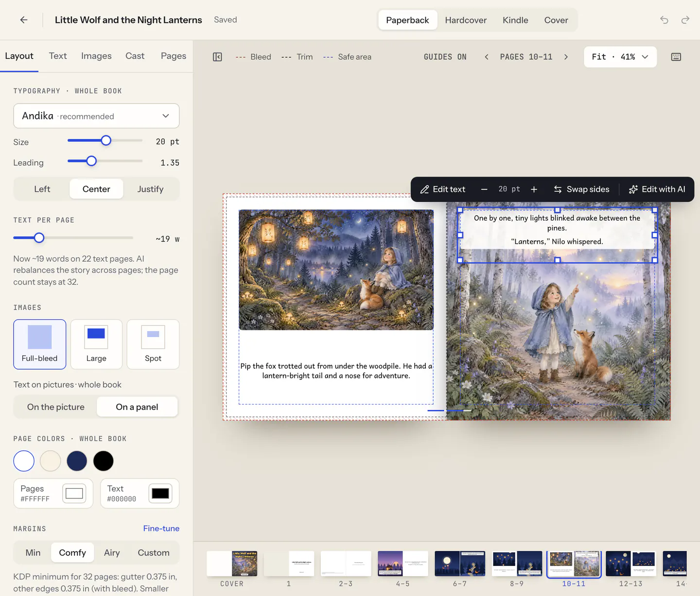Click Swap sides button

point(581,189)
